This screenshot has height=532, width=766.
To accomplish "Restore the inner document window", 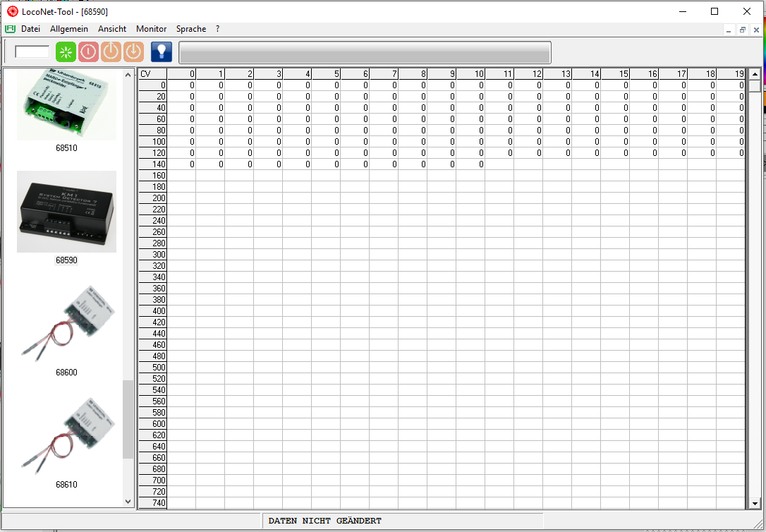I will (743, 30).
